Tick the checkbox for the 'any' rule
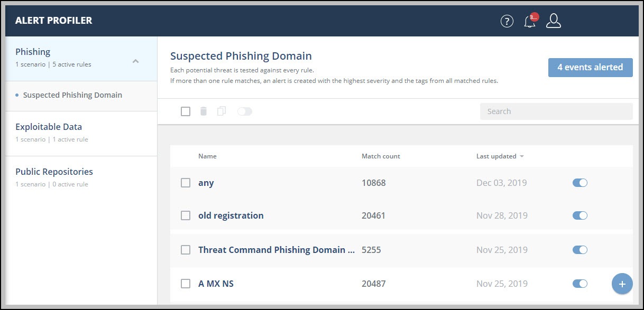 186,183
